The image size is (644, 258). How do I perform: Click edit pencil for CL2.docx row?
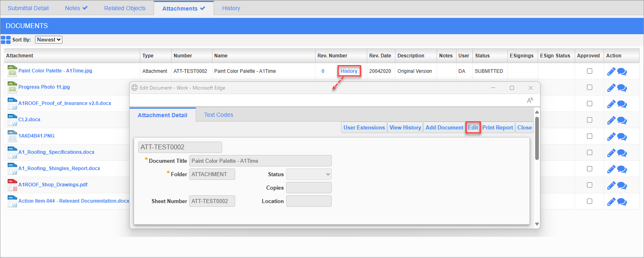pos(611,120)
